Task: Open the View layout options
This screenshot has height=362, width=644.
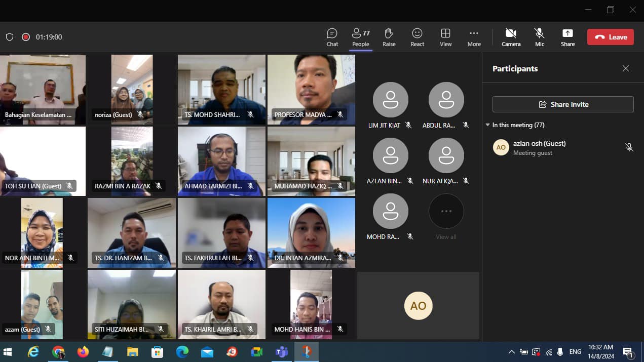Action: click(x=445, y=37)
